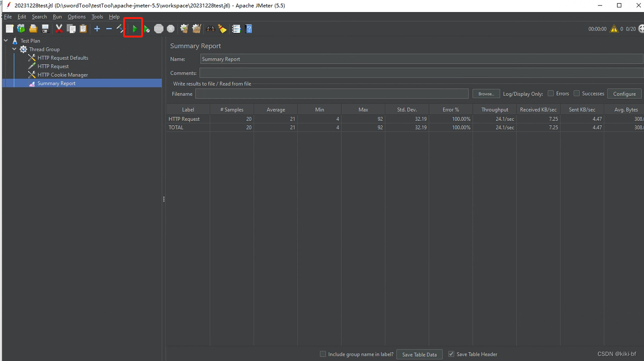Open the Run menu
Screen dimensions: 644x361
point(57,17)
